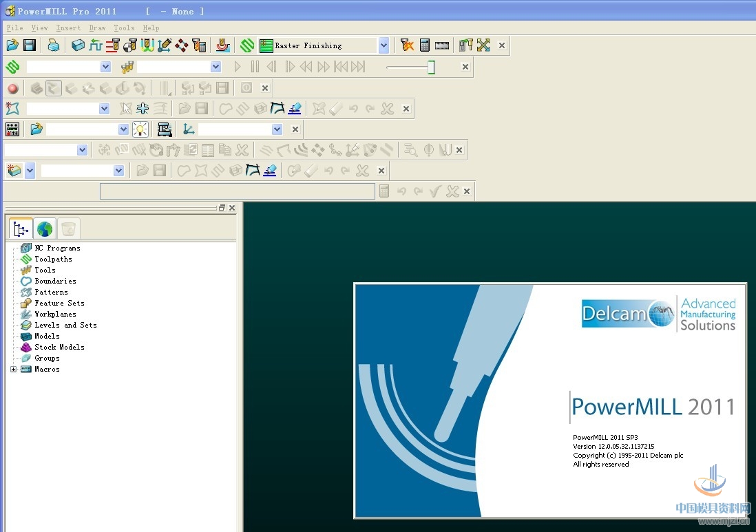Jump to the end of the simulation

358,67
